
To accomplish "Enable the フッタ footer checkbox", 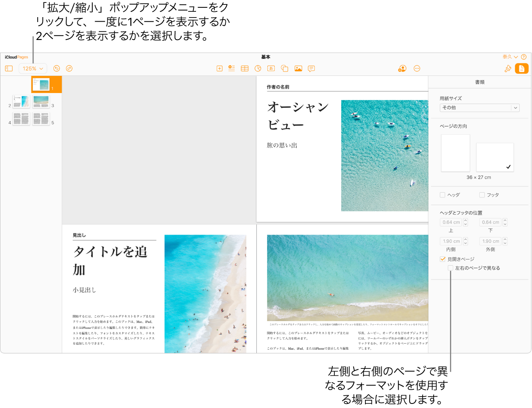I will pos(482,195).
